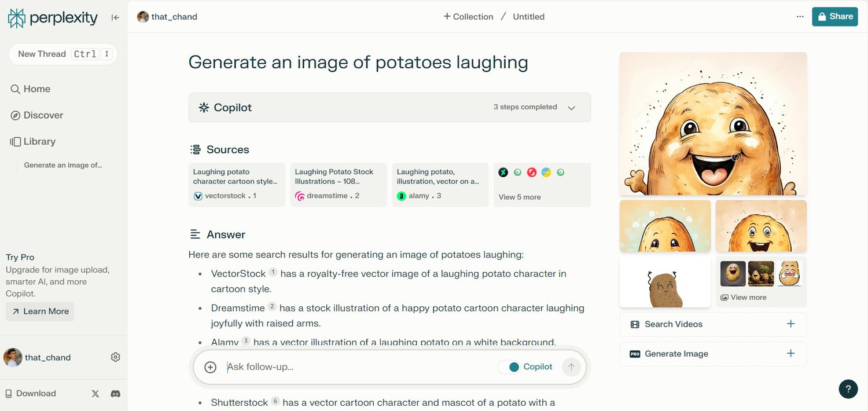Click the plus attach icon in follow-up box

(x=211, y=367)
